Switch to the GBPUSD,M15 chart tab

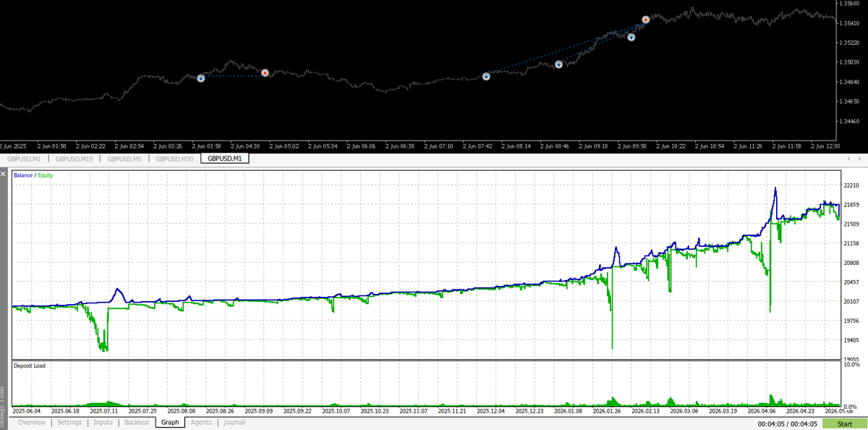(x=74, y=159)
